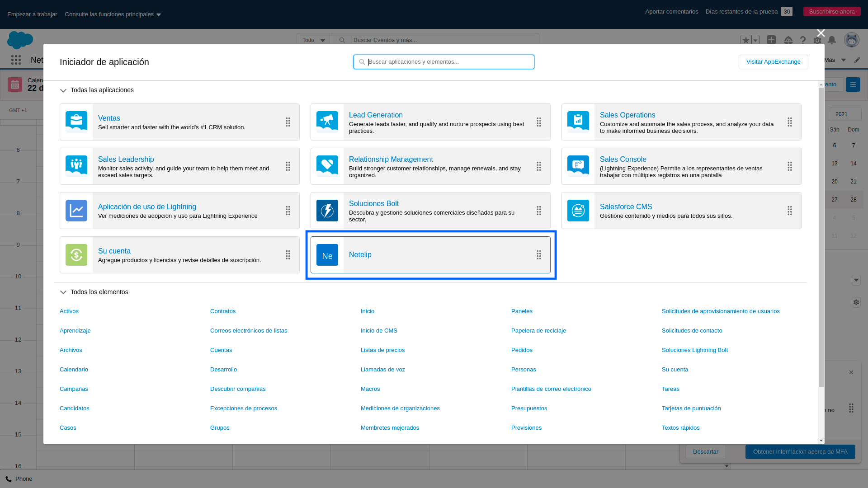
Task: Click Suscribirse ahora button
Action: [x=832, y=12]
